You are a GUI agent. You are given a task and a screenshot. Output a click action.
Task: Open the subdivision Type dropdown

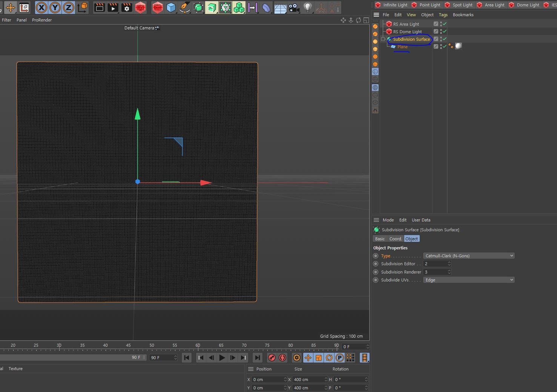(469, 256)
